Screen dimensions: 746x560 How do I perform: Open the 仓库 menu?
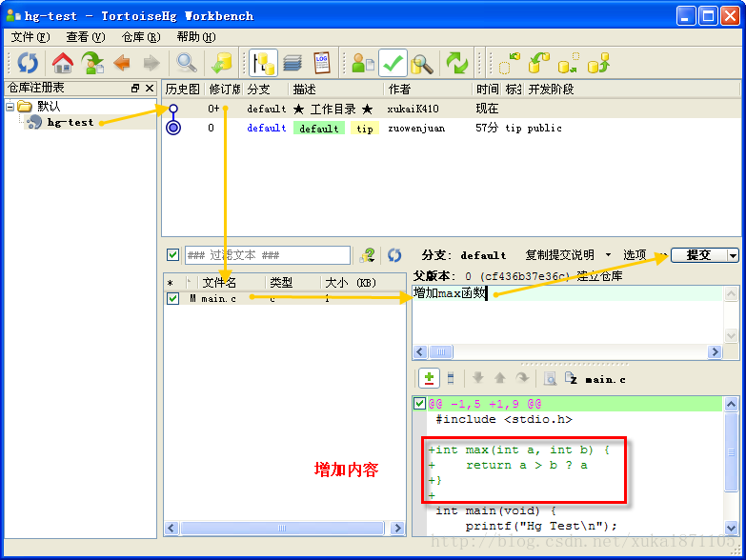point(141,36)
